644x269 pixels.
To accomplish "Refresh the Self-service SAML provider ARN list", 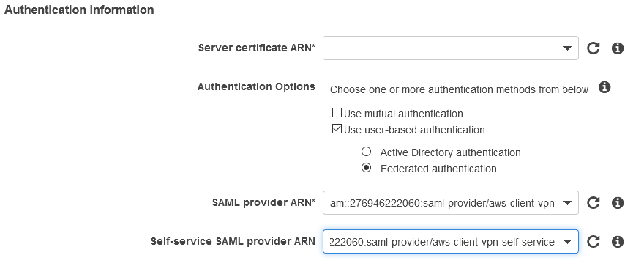I will pos(593,242).
